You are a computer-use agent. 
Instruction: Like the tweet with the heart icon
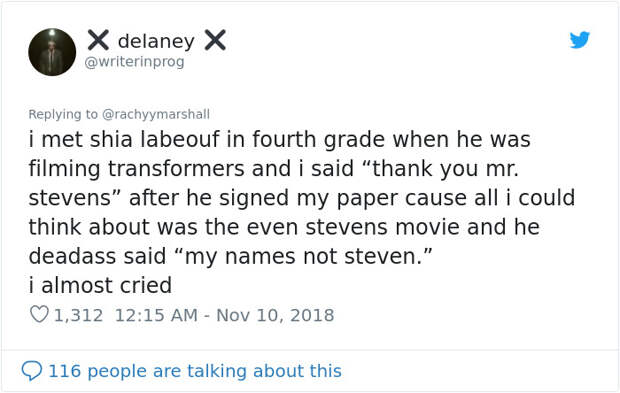click(x=39, y=315)
